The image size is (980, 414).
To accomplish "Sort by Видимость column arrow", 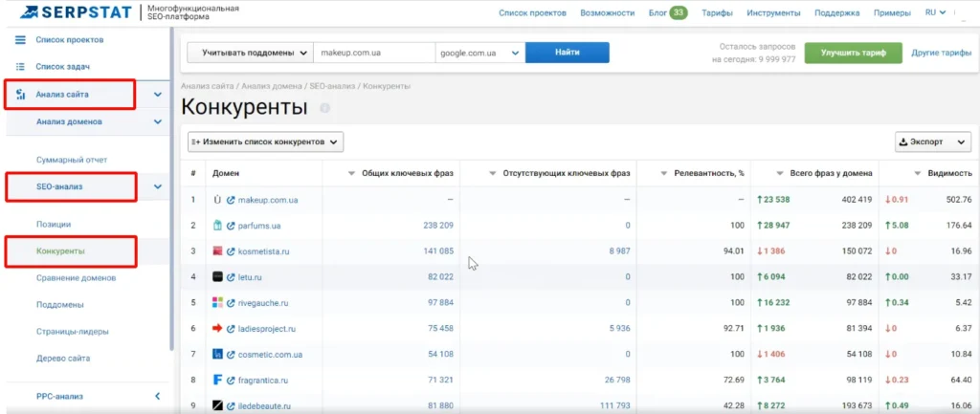I will click(918, 174).
